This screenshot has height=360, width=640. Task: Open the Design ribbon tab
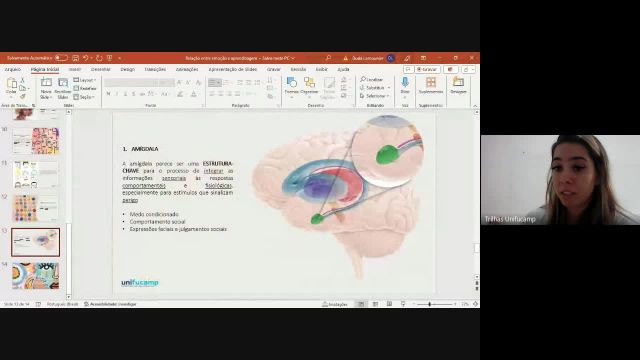tap(127, 69)
